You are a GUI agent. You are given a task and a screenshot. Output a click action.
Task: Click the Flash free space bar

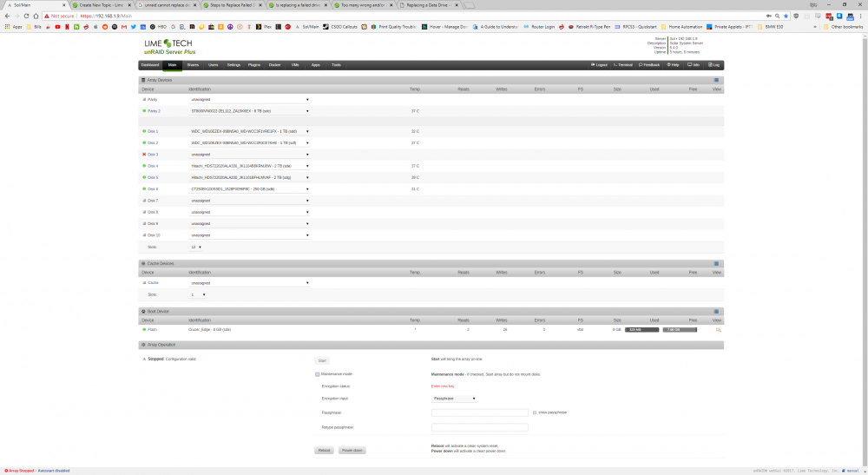click(x=680, y=330)
